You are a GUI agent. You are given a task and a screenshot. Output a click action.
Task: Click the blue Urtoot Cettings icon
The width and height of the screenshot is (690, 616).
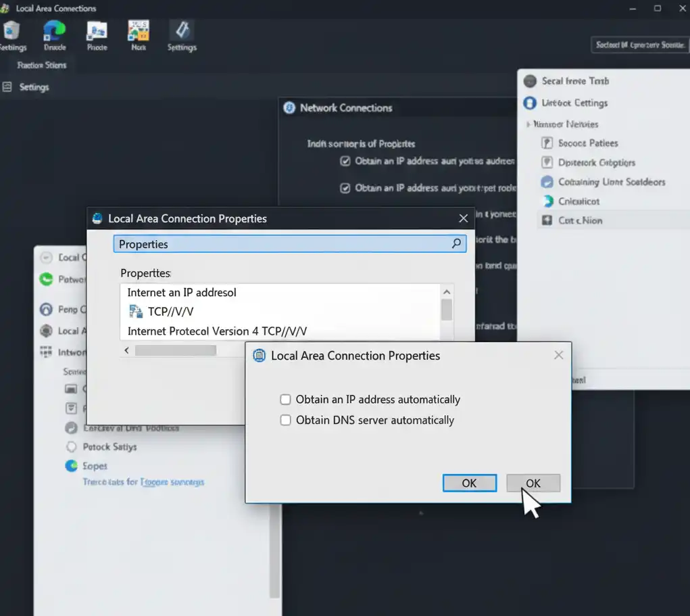click(x=530, y=103)
